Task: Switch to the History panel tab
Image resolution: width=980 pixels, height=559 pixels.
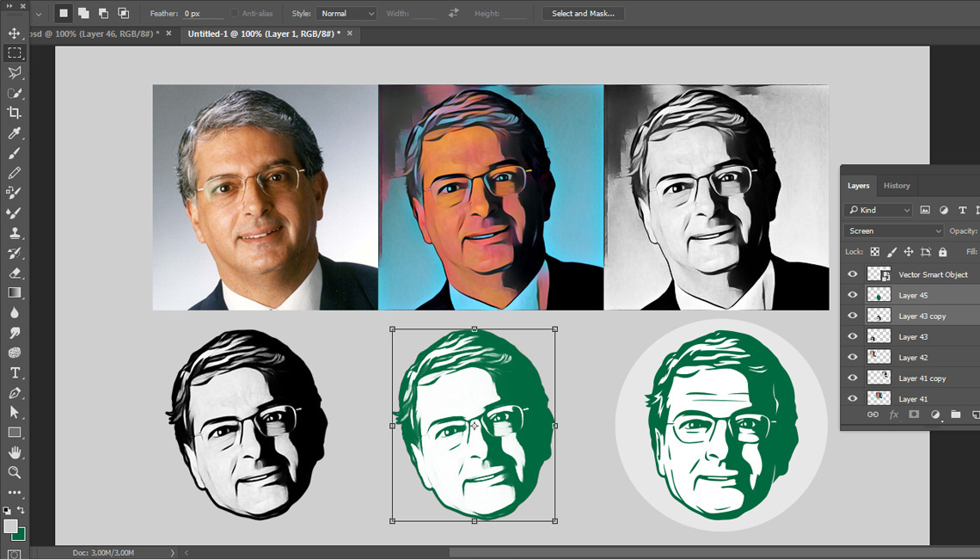Action: tap(897, 186)
